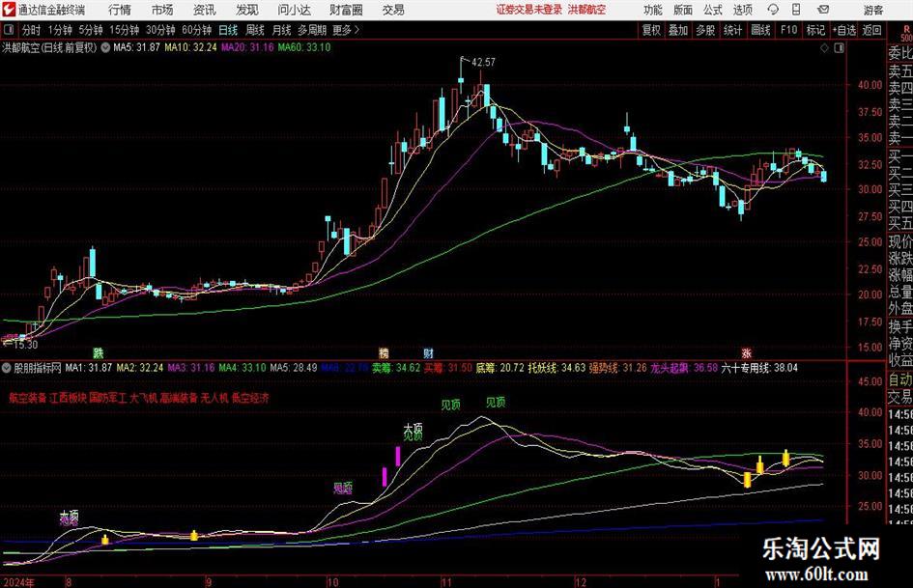Select the 日线 daily period

[x=228, y=30]
